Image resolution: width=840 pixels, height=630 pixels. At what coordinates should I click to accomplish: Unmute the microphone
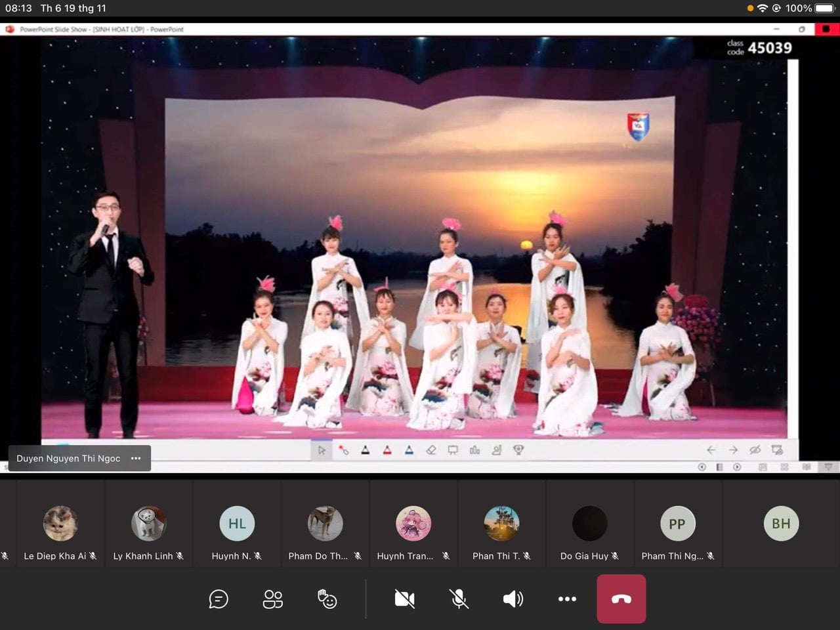click(459, 599)
